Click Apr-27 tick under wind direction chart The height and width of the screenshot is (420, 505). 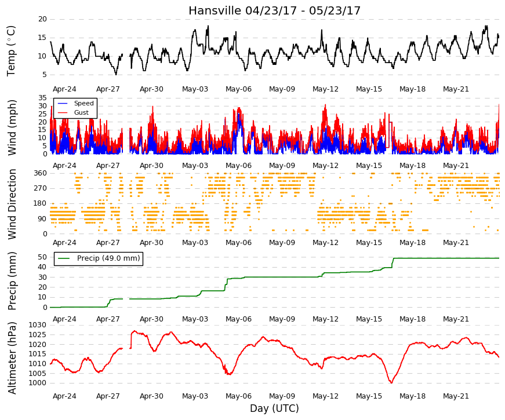[108, 243]
